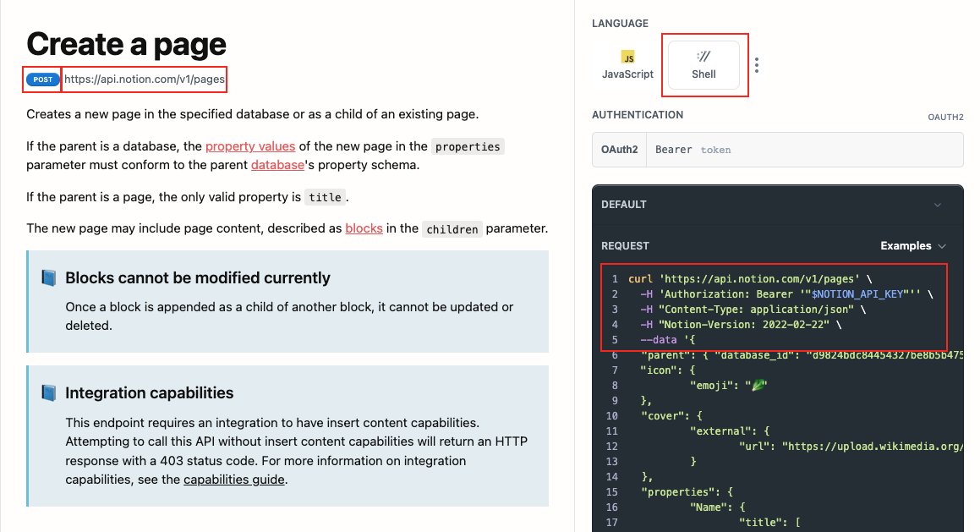Click the Bearer token input field
Viewport: 980px width, 532px height.
[x=805, y=150]
